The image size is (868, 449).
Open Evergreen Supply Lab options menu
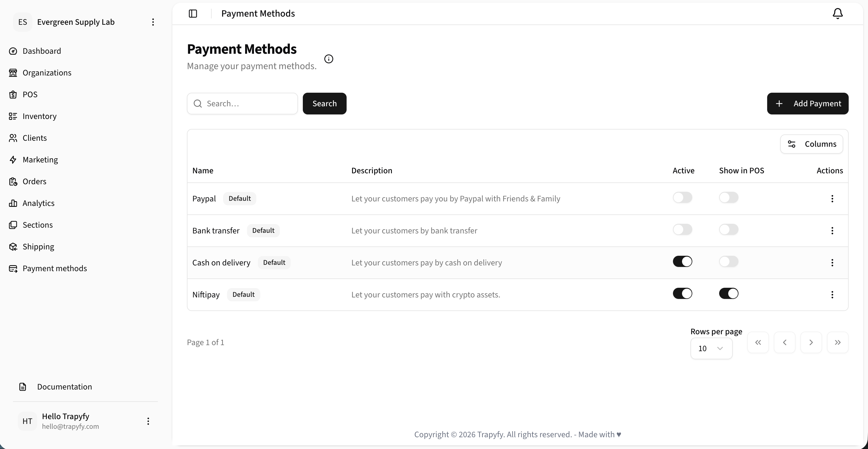153,22
